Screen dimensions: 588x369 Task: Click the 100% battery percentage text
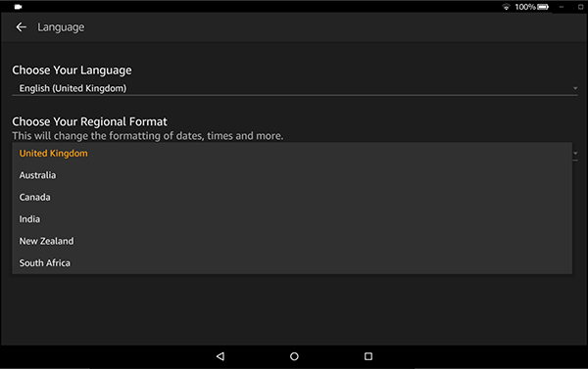tap(524, 7)
